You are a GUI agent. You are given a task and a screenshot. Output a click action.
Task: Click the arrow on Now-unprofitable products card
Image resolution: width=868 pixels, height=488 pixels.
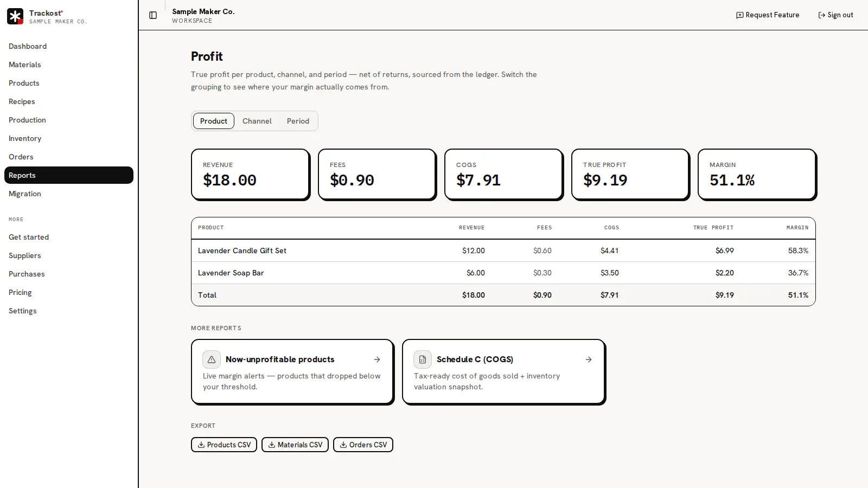377,359
